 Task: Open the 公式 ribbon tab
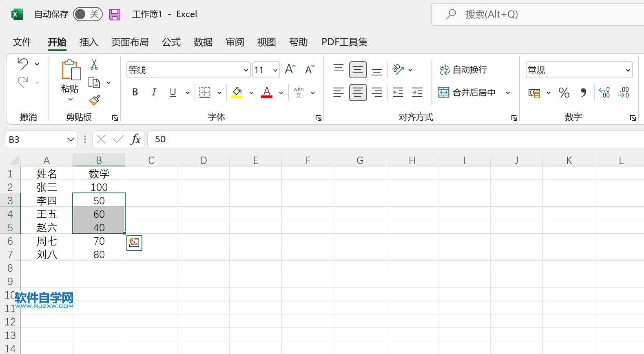click(171, 42)
